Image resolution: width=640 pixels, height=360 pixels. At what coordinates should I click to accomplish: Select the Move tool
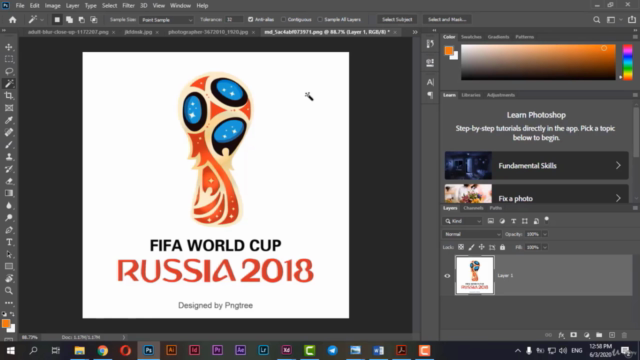(x=9, y=47)
